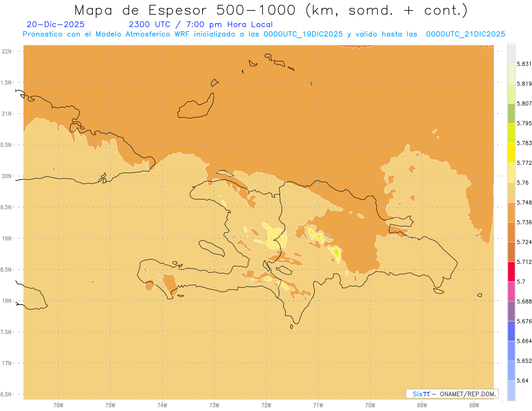Click the '21N' latitude label
Screen dimensions: 532x411
[8, 114]
